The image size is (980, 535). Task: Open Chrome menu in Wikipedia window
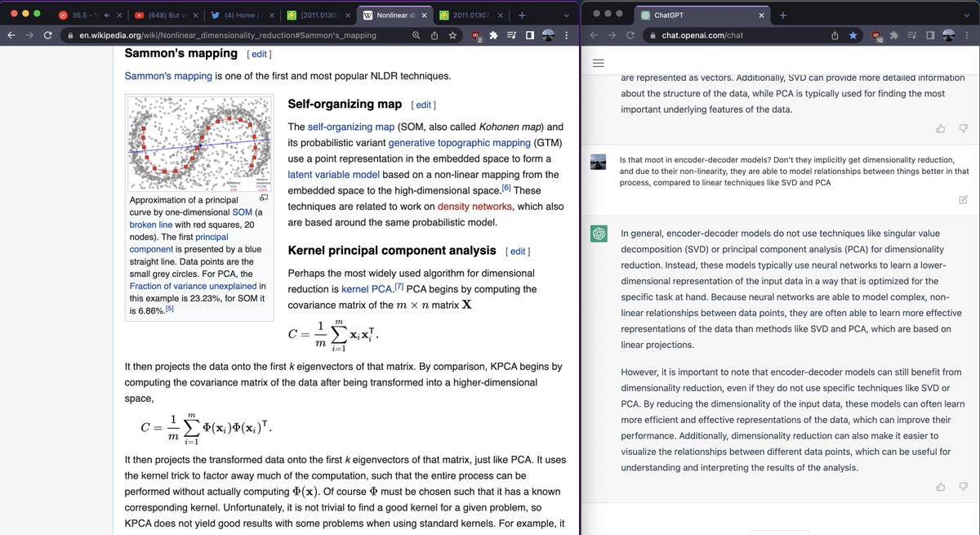[x=567, y=35]
